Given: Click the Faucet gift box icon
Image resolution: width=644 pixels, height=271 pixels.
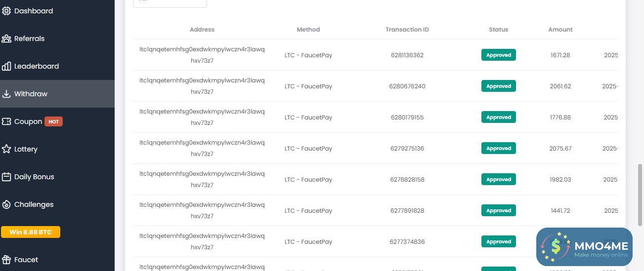Looking at the screenshot, I should click(6, 260).
